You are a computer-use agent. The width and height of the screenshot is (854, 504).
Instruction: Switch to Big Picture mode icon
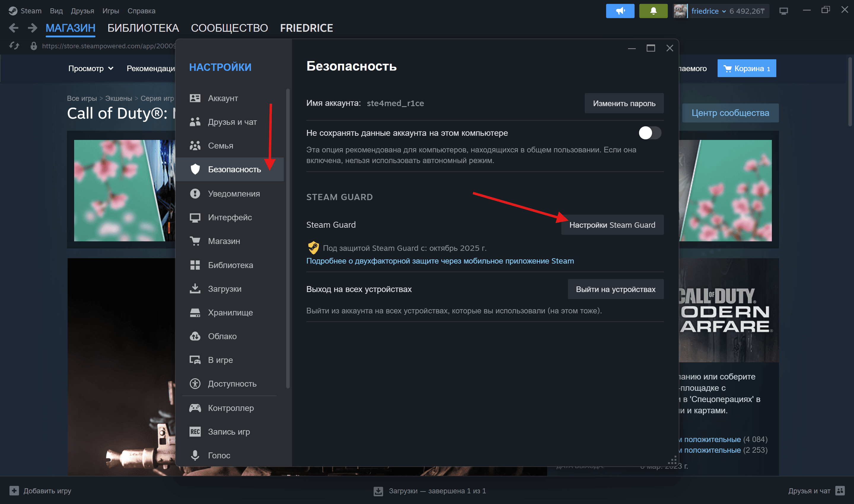click(784, 11)
